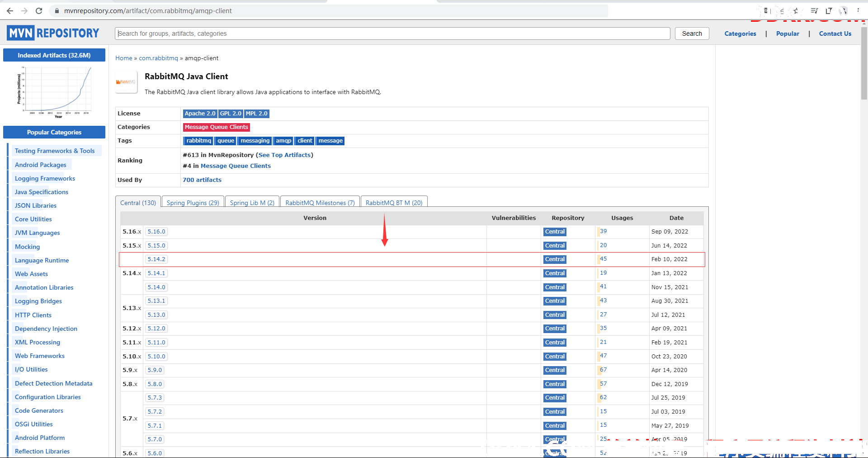Select the message tag
This screenshot has width=868, height=458.
[x=330, y=141]
